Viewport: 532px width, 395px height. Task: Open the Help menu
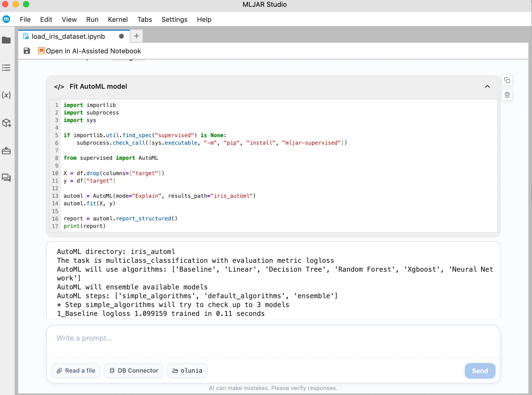(204, 20)
